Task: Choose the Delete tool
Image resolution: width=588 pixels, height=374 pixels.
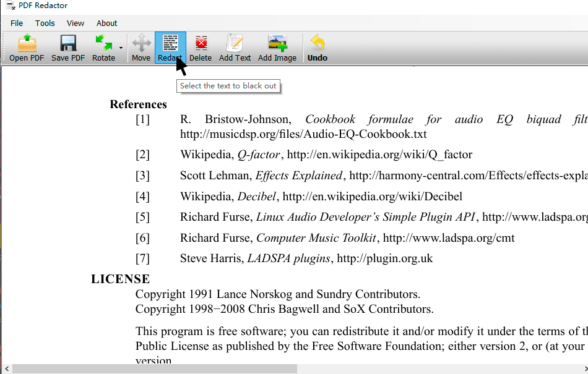Action: (x=201, y=48)
